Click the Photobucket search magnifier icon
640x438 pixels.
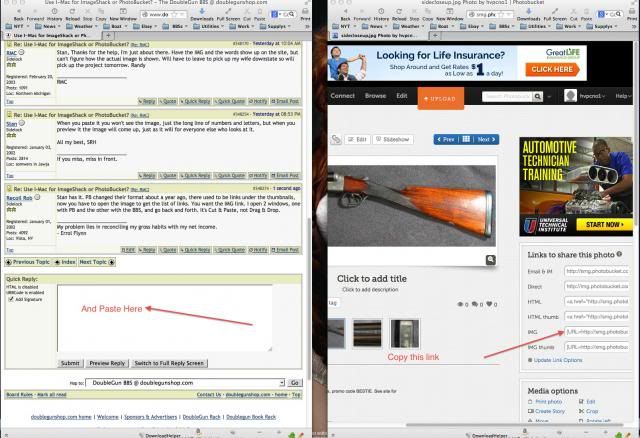pos(538,96)
